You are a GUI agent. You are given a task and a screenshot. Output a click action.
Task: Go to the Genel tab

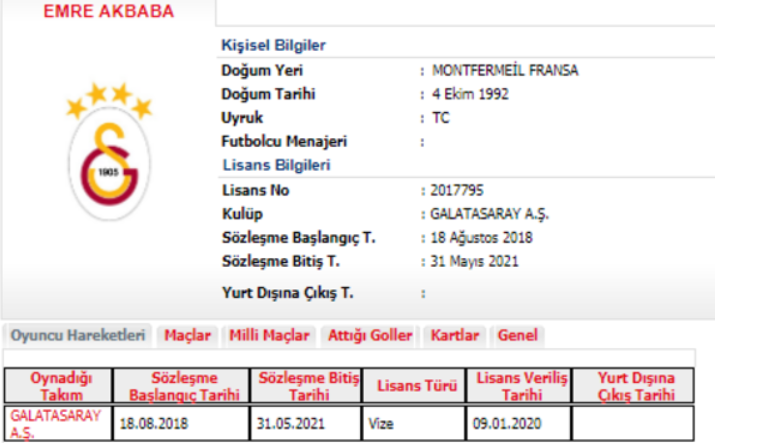tap(517, 335)
